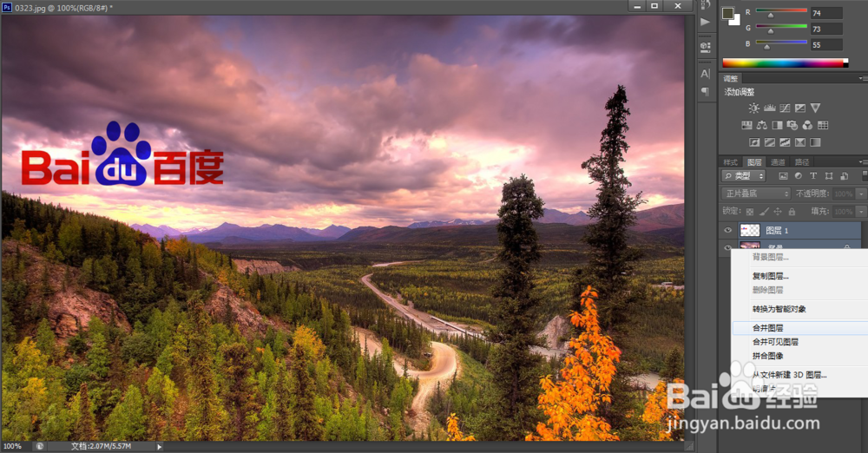The image size is (868, 453).
Task: Add an Invert adjustment layer
Action: 754,142
